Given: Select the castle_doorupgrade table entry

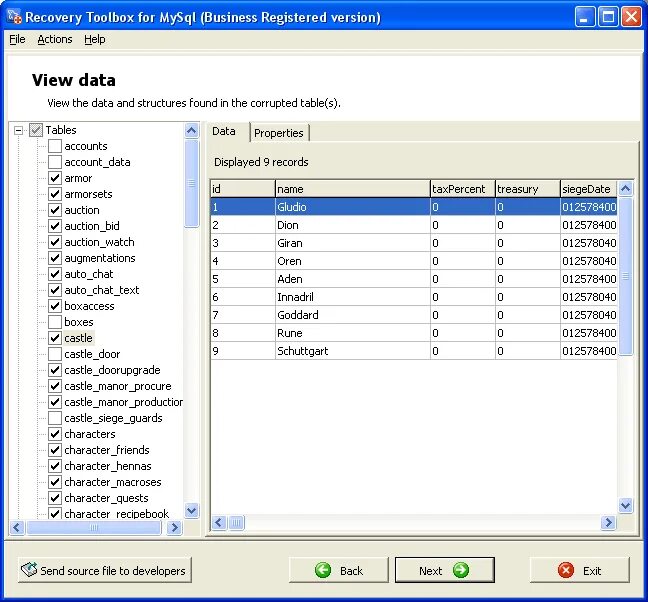Looking at the screenshot, I should [x=112, y=370].
